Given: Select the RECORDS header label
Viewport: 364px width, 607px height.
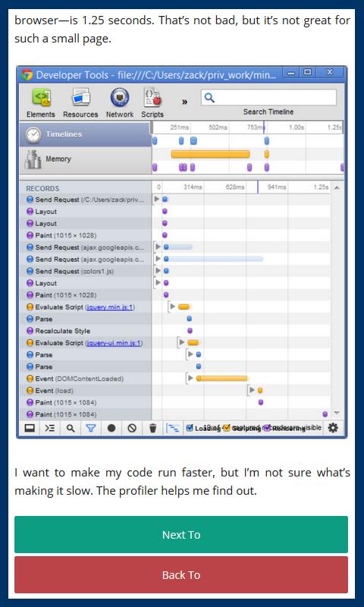Looking at the screenshot, I should coord(42,188).
